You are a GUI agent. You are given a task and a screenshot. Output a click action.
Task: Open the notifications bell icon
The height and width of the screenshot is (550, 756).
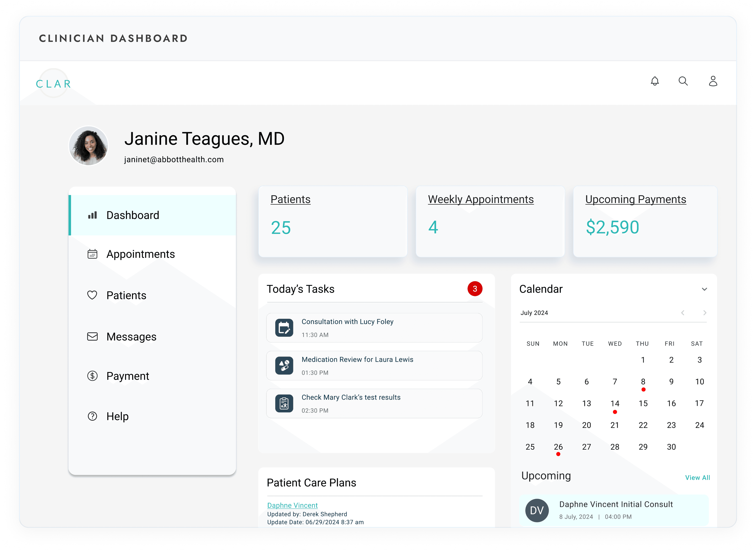click(655, 81)
